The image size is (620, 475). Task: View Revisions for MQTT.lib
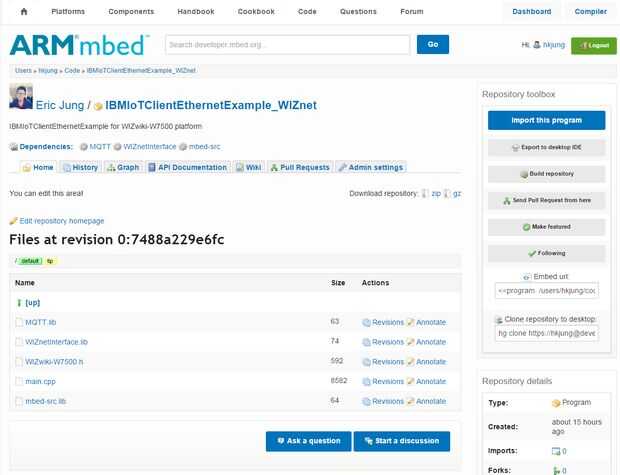(388, 322)
